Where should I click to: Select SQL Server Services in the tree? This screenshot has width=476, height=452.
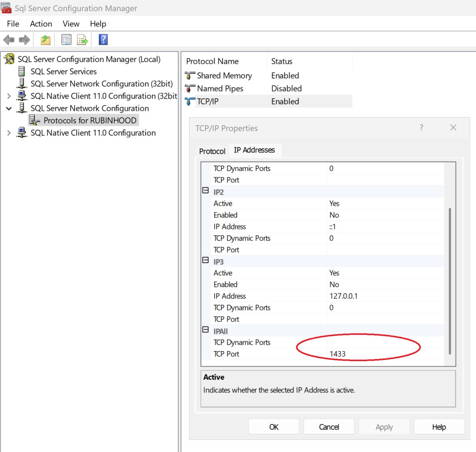pos(64,72)
